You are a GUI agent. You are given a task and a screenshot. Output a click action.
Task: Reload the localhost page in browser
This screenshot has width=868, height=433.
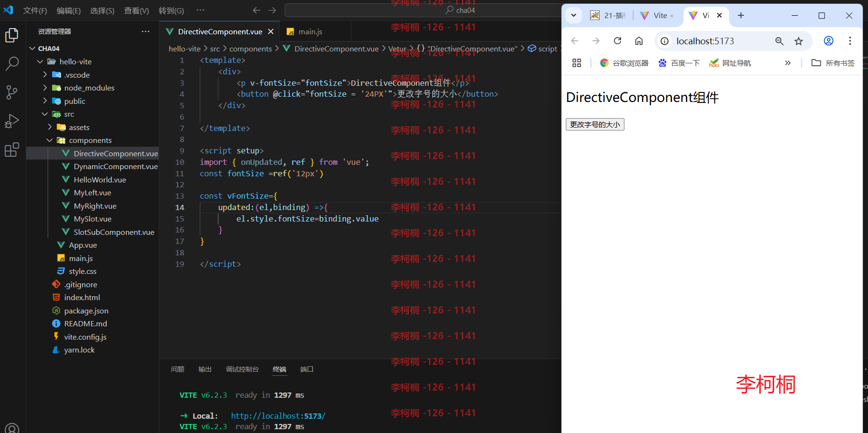pos(617,41)
